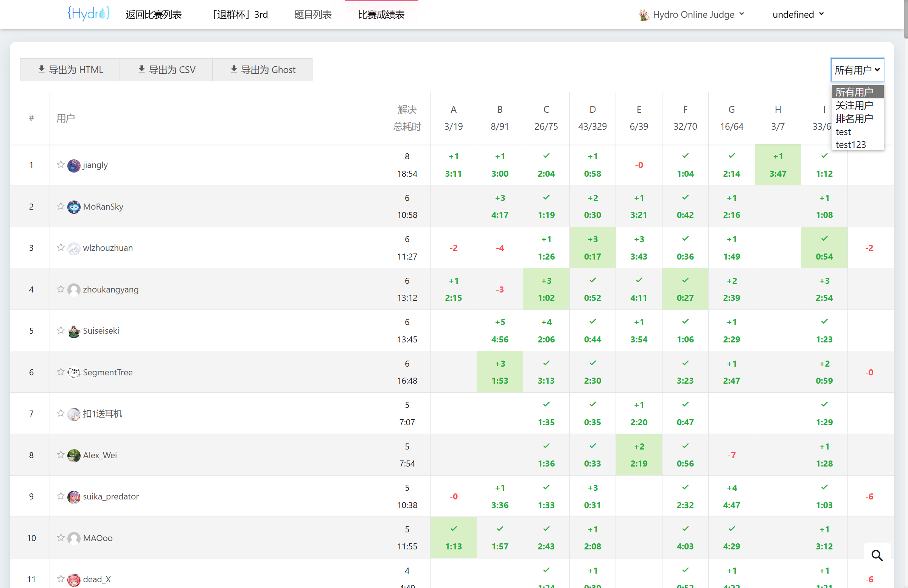Click the magnifier search icon
The height and width of the screenshot is (588, 908).
click(877, 555)
